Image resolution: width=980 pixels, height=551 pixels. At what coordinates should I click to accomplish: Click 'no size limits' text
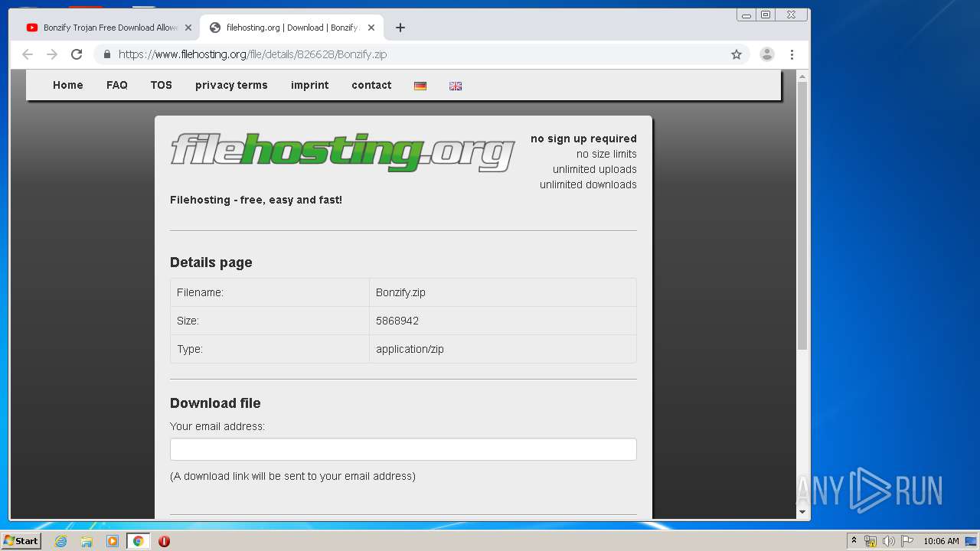pos(606,154)
